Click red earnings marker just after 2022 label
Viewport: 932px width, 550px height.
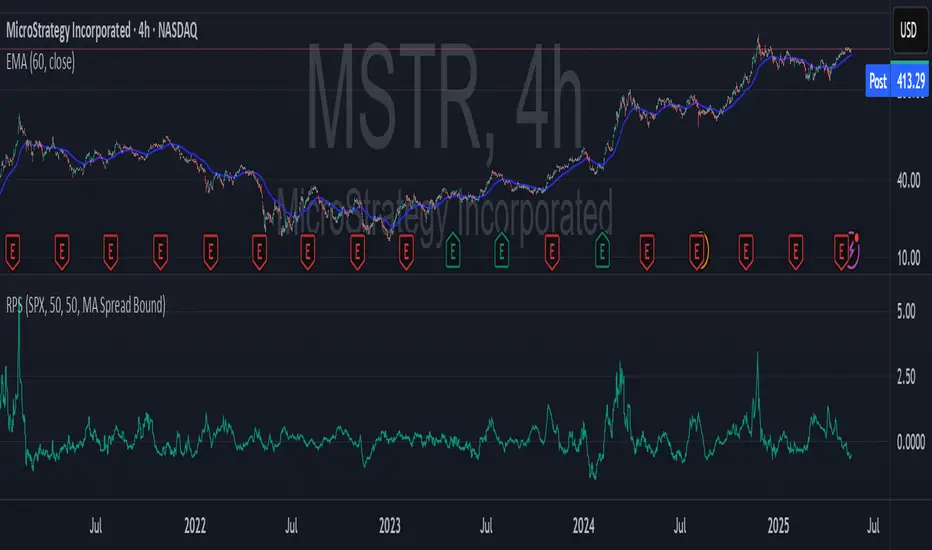(x=210, y=252)
